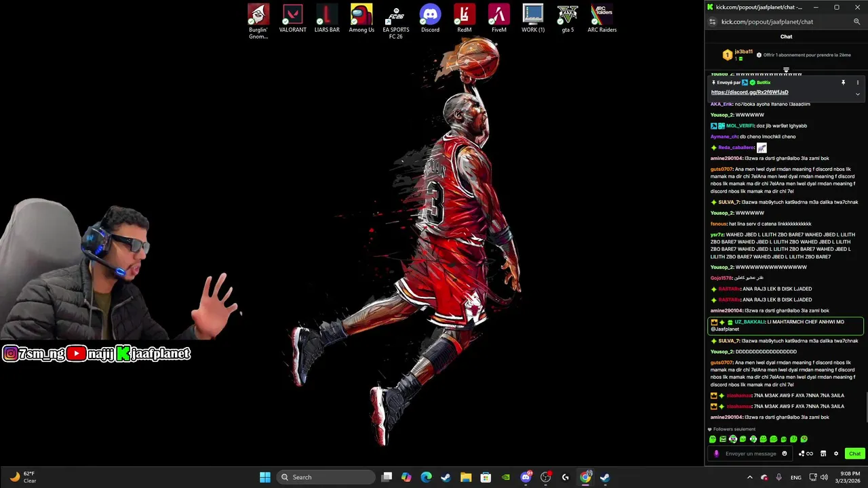Show hidden system tray icons
Viewport: 868px width, 488px height.
[x=750, y=477]
